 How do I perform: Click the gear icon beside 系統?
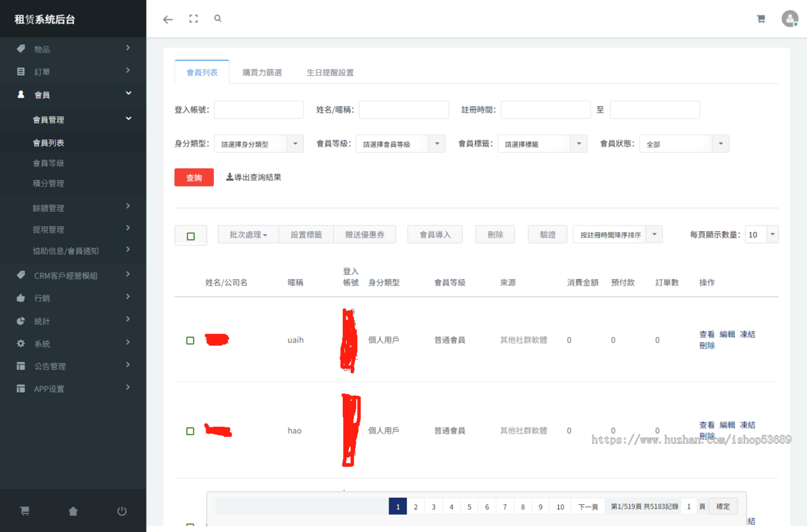point(21,343)
